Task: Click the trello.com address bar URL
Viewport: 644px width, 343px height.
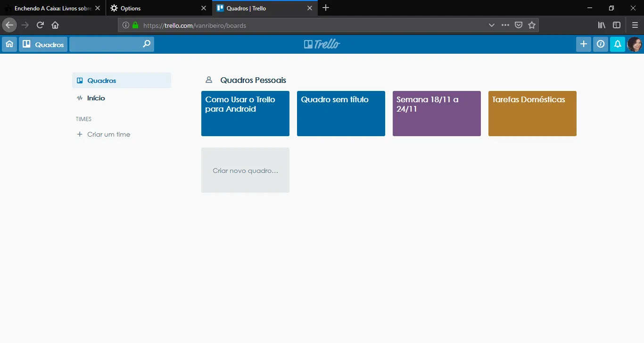Action: click(195, 25)
